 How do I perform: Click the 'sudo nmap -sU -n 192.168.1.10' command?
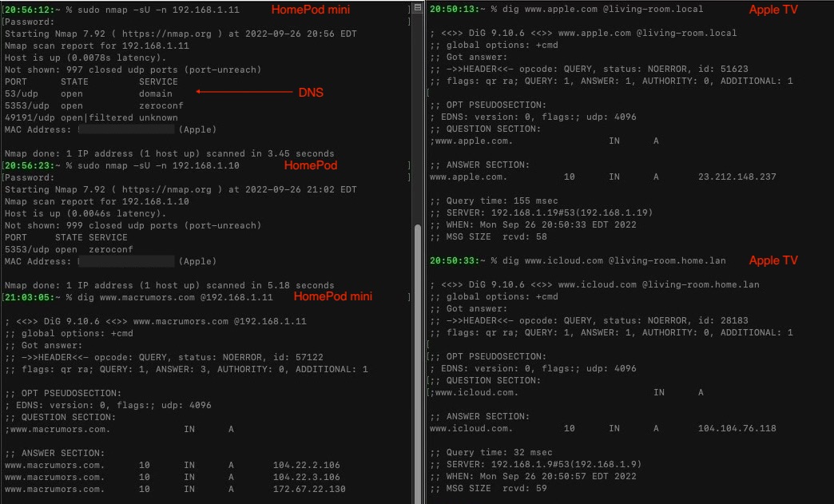tap(158, 165)
